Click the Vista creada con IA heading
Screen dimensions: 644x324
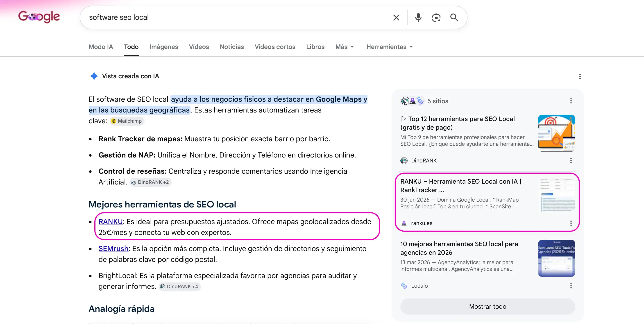pyautogui.click(x=131, y=76)
